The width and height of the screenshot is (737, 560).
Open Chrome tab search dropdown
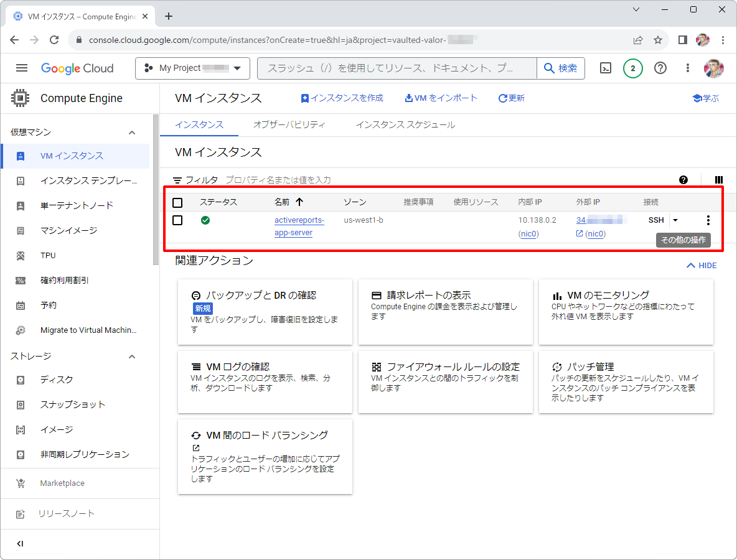point(636,9)
